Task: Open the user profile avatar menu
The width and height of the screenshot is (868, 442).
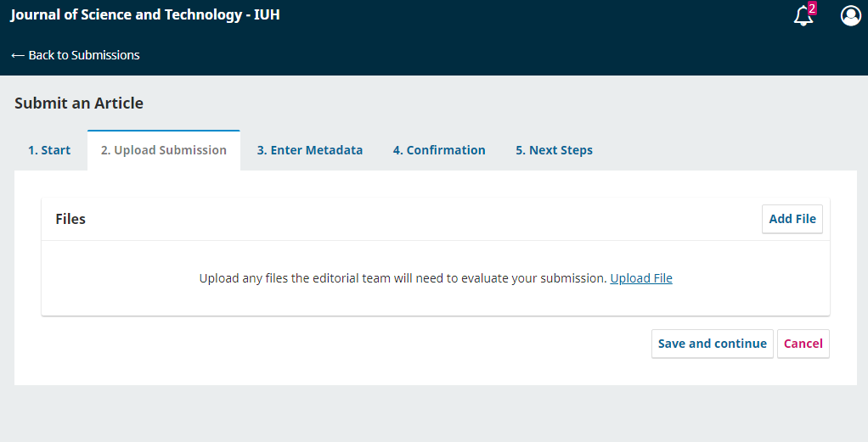Action: [850, 15]
